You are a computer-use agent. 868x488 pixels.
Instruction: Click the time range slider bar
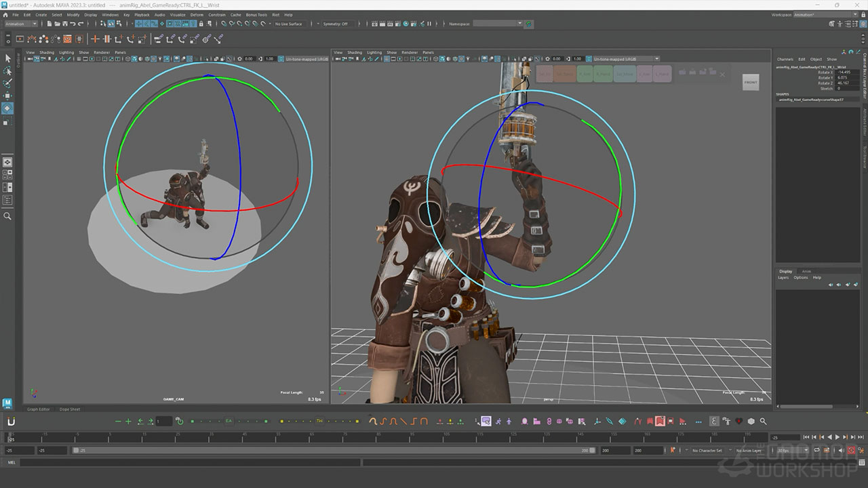pyautogui.click(x=332, y=450)
